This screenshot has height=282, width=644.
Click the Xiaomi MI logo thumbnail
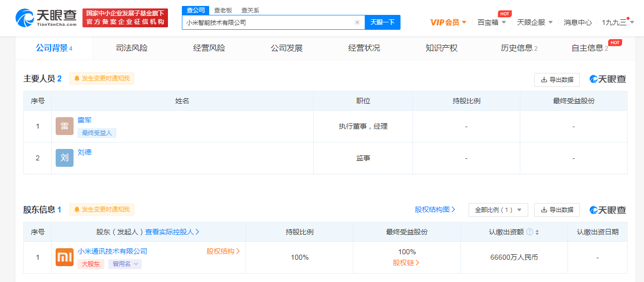tap(65, 257)
